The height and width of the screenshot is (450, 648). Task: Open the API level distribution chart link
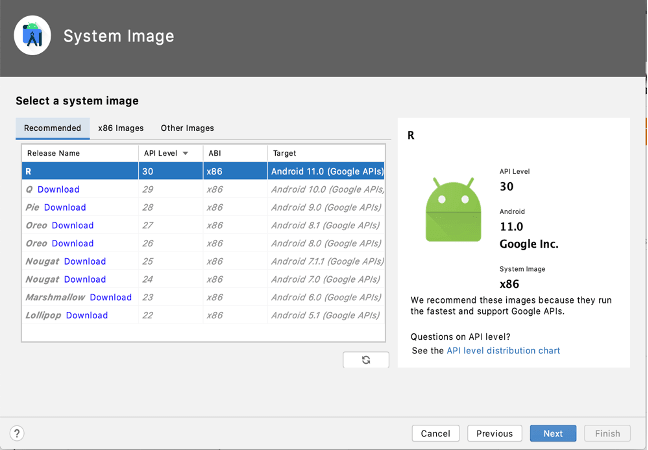click(503, 351)
